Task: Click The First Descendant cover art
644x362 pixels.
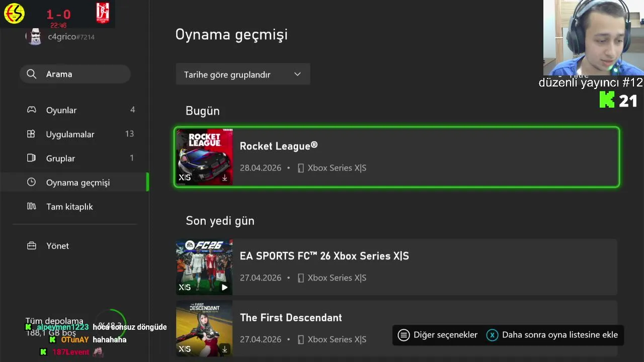Action: point(204,329)
